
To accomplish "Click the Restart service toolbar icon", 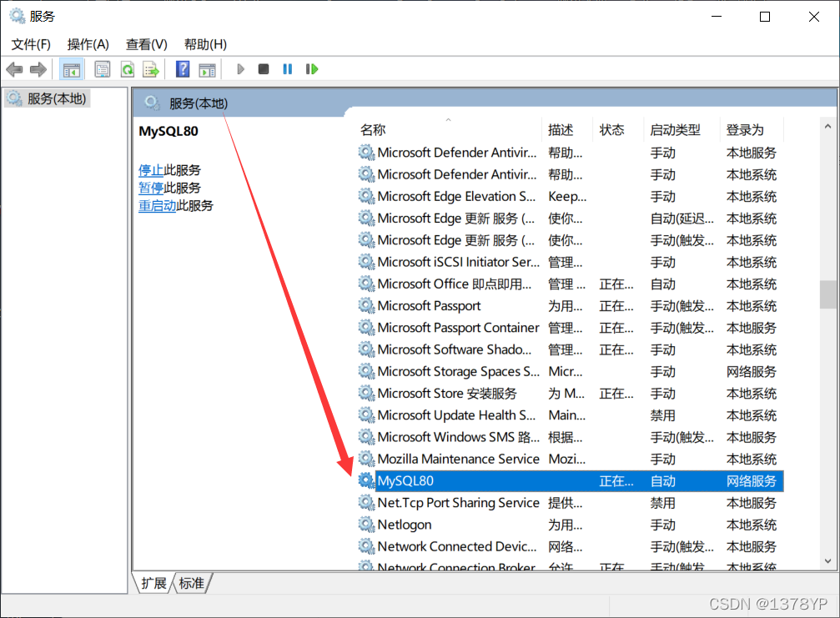I will point(312,69).
